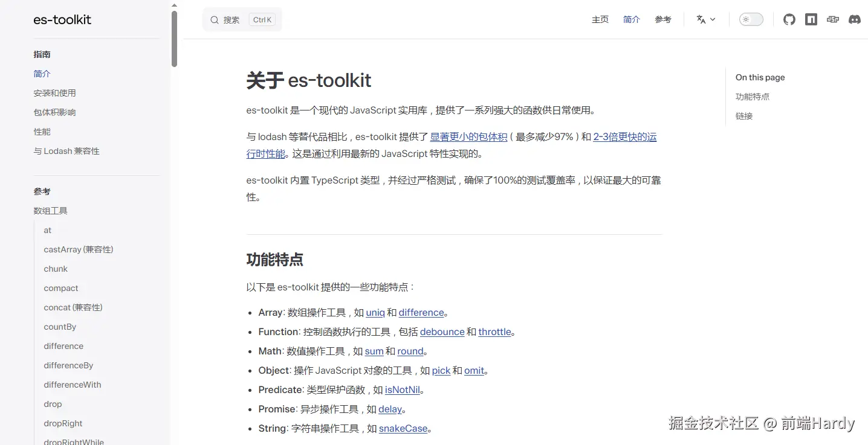Follow the snakeCase link

[403, 429]
